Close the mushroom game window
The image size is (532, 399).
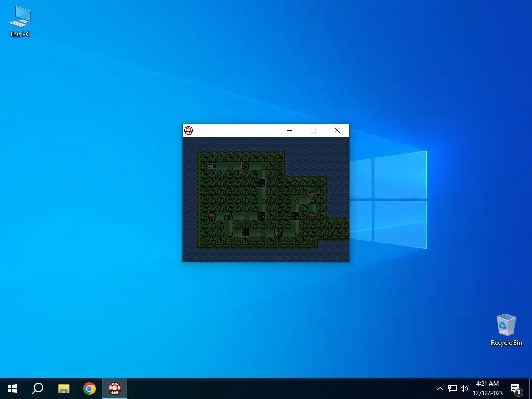(x=337, y=130)
